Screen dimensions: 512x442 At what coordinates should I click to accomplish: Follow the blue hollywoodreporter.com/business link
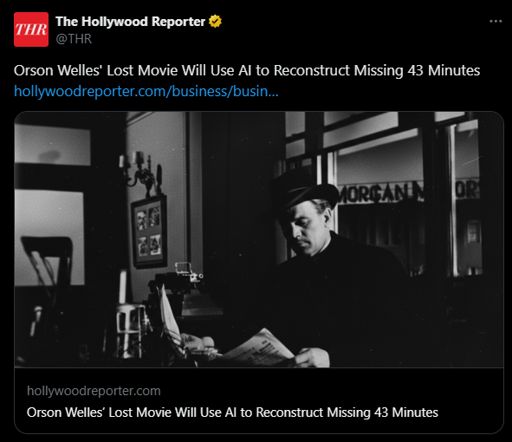[x=146, y=91]
